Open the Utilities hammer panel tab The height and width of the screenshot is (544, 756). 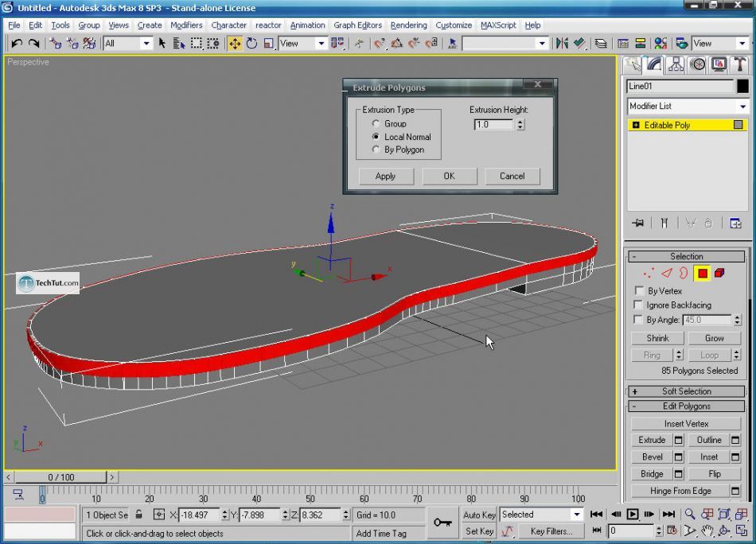pos(739,64)
